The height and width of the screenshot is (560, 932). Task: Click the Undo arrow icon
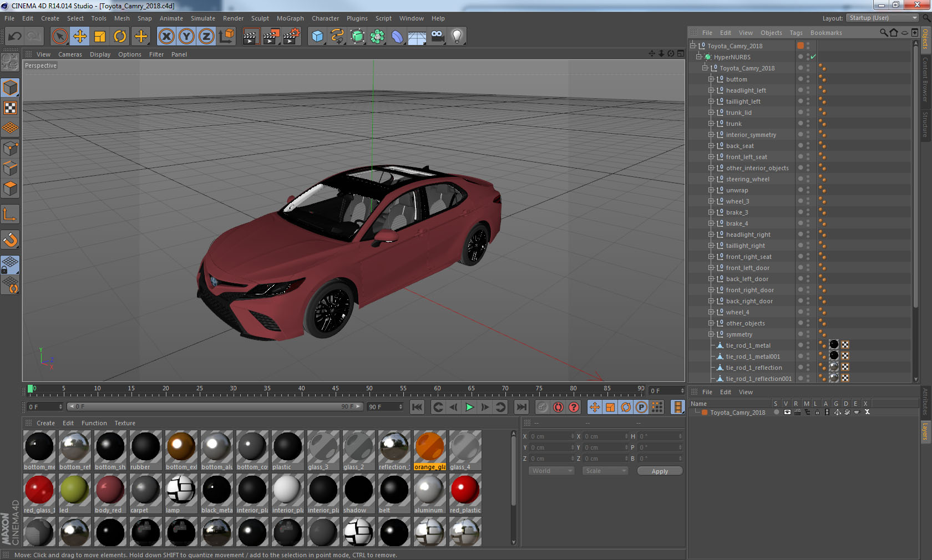coord(15,37)
